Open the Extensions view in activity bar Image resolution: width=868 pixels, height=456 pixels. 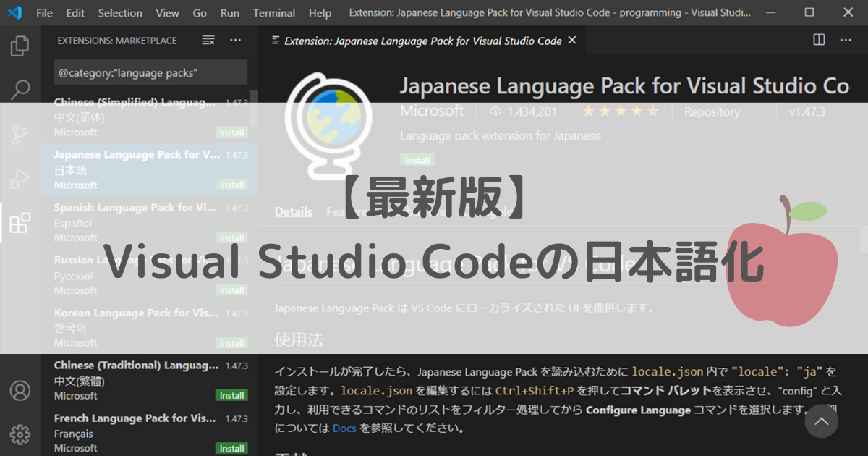point(20,222)
